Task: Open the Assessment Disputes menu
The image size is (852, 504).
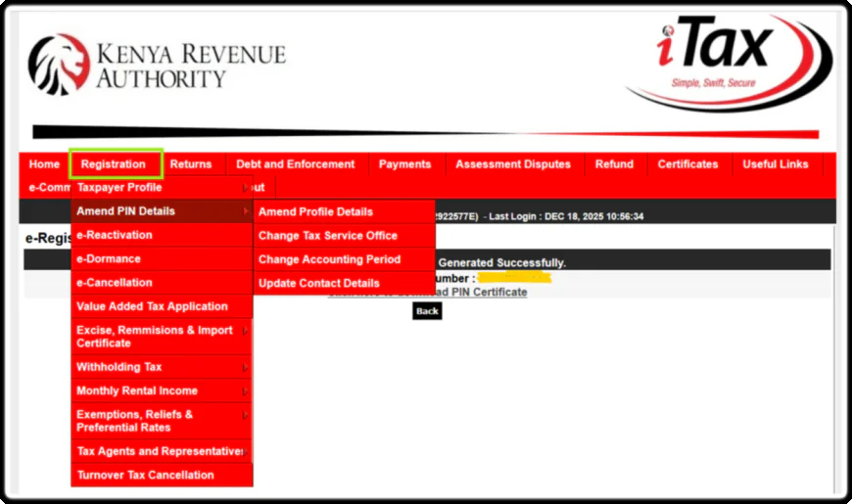Action: tap(513, 164)
